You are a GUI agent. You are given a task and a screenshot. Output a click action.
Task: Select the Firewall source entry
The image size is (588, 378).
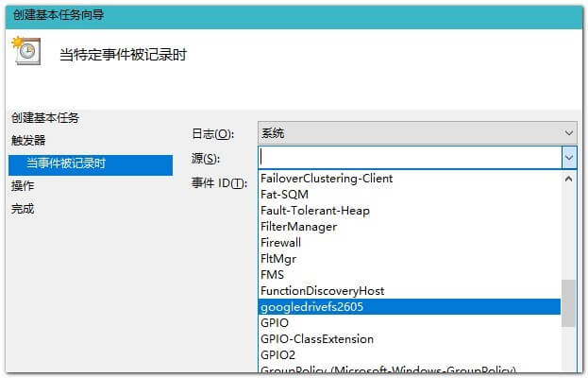[280, 243]
